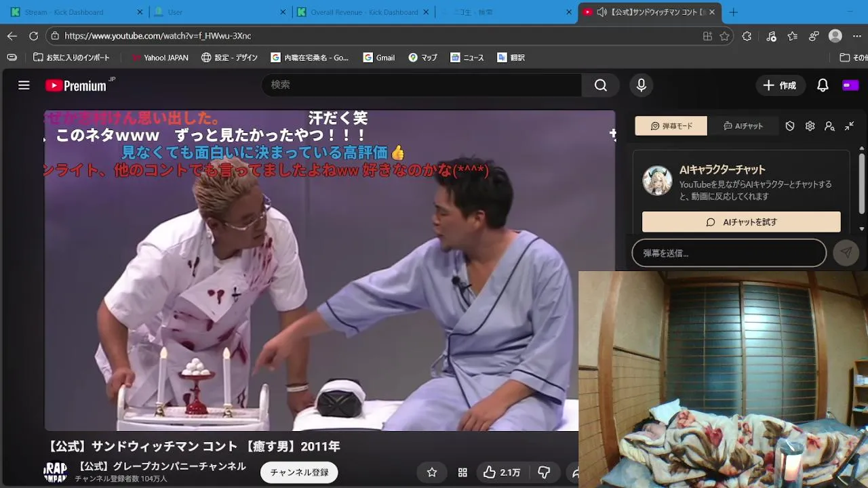This screenshot has width=868, height=488.
Task: Click the star favorite button below video
Action: (x=432, y=472)
